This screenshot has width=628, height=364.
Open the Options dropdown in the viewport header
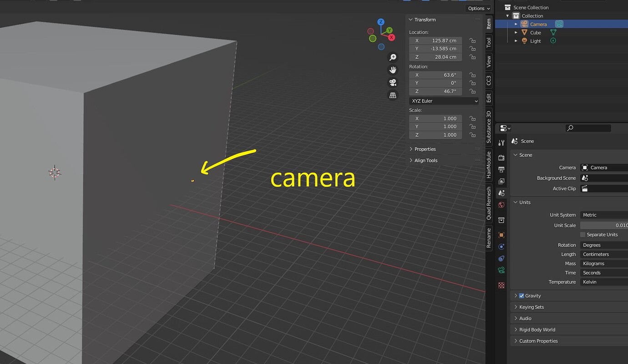coord(479,8)
